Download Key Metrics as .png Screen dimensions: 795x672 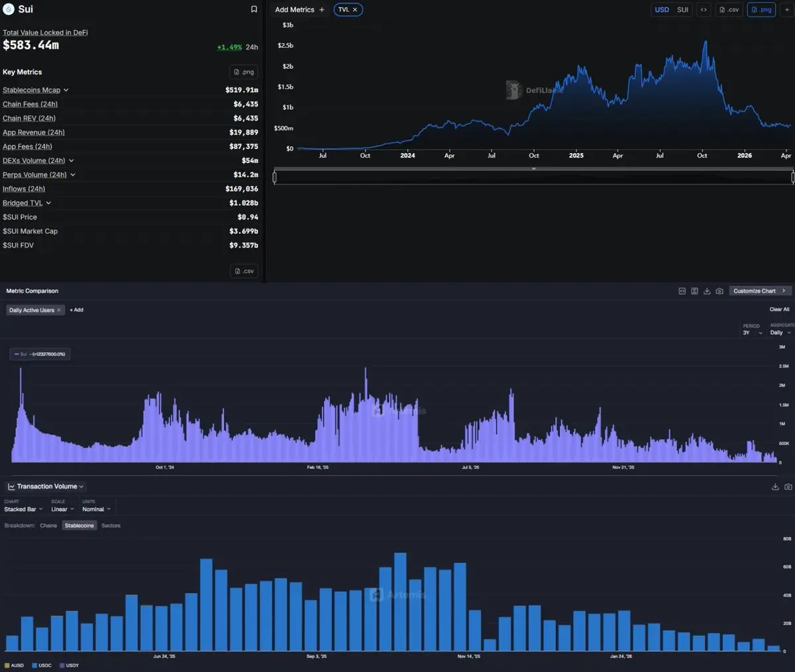click(x=244, y=72)
